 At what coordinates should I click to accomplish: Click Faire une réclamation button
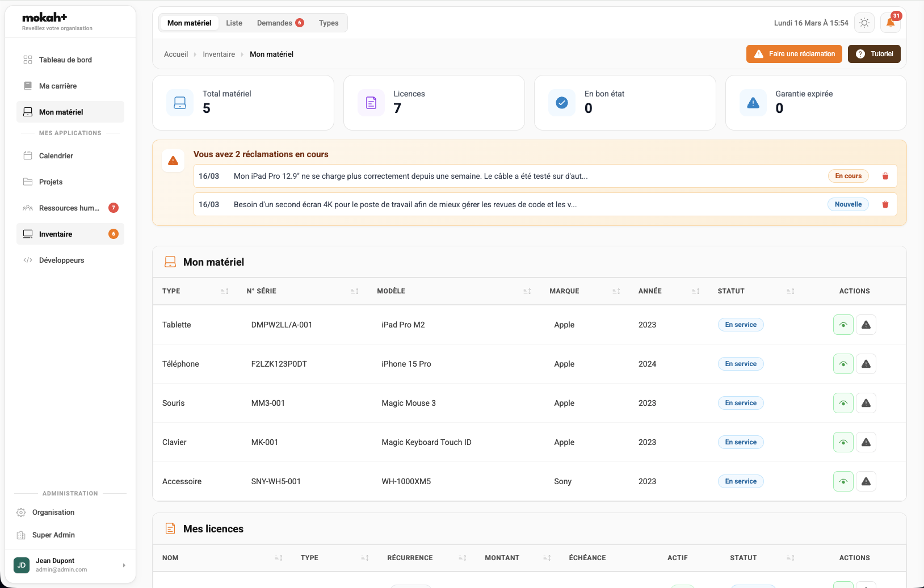[x=793, y=54]
